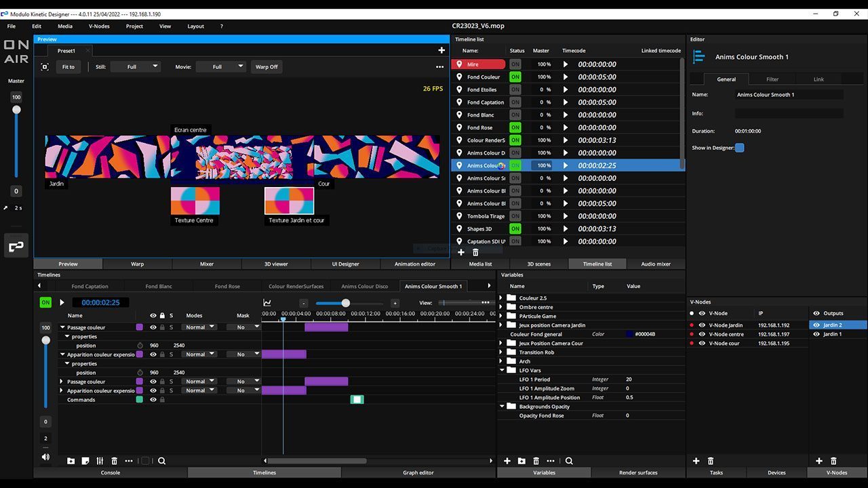Image resolution: width=868 pixels, height=488 pixels.
Task: Click the plus icon to add preview preset
Action: pos(441,50)
